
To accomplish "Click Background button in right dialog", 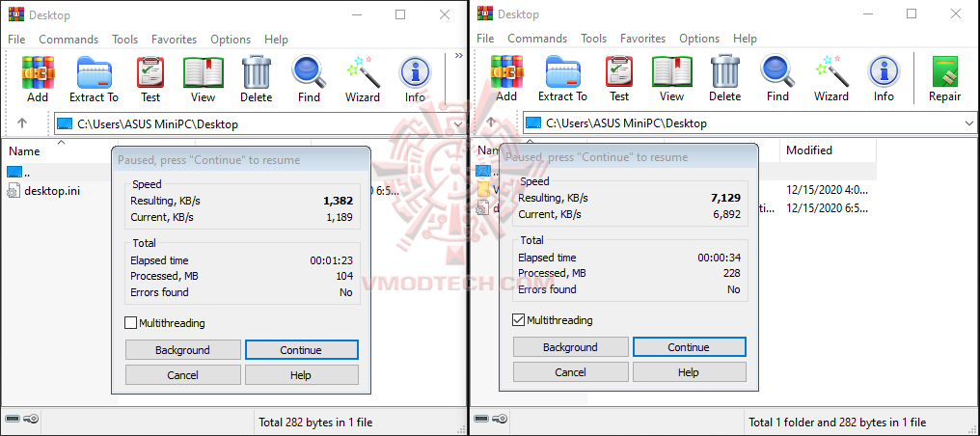I will click(571, 346).
